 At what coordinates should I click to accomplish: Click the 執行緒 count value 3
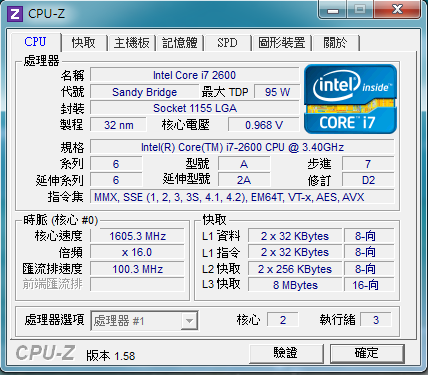(376, 320)
